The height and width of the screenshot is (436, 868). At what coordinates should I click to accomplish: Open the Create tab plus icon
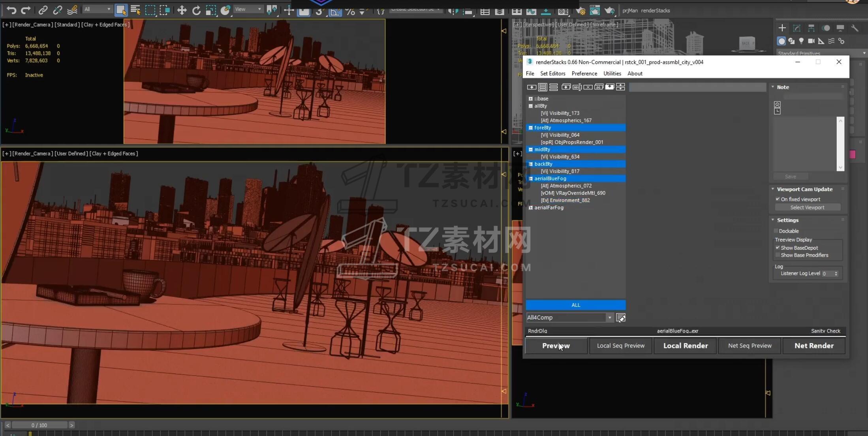point(782,28)
